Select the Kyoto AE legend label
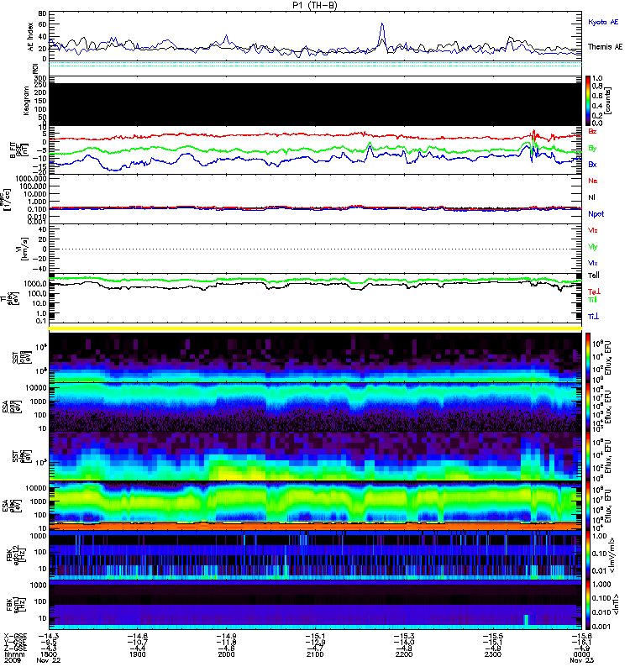Image resolution: width=630 pixels, height=672 pixels. tap(603, 22)
